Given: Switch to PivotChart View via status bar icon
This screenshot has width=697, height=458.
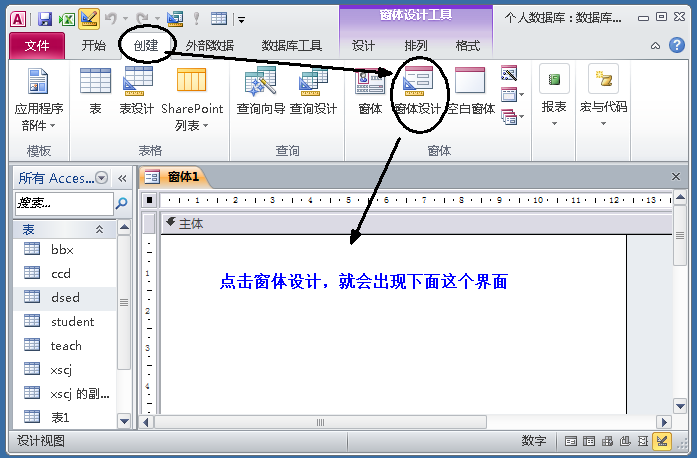Looking at the screenshot, I should [625, 441].
